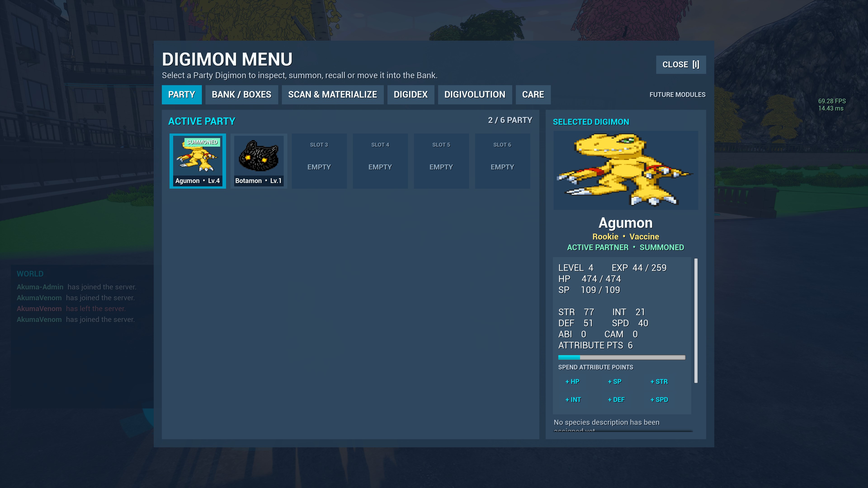The image size is (868, 488).
Task: Click the SUMMONED badge on Agumon card
Action: [202, 142]
